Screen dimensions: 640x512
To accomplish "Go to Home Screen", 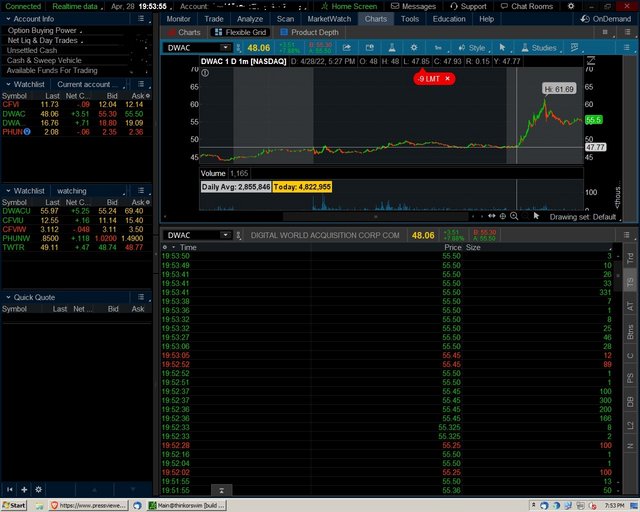I will tap(349, 6).
